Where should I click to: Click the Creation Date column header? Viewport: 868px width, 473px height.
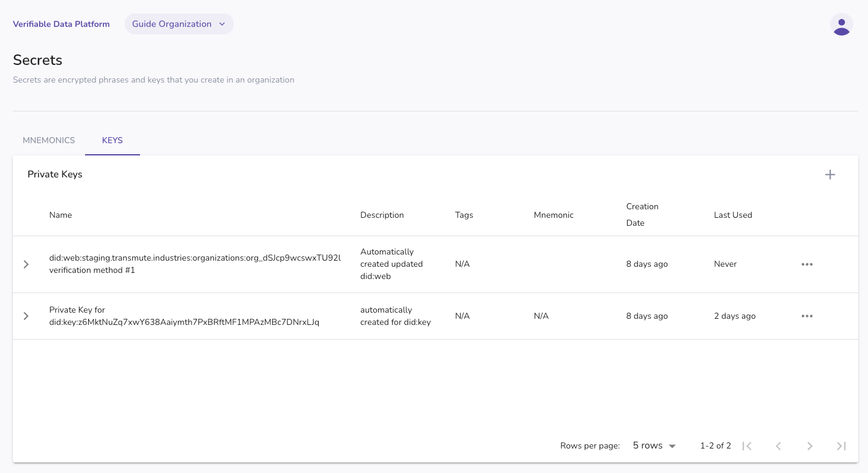(x=642, y=215)
